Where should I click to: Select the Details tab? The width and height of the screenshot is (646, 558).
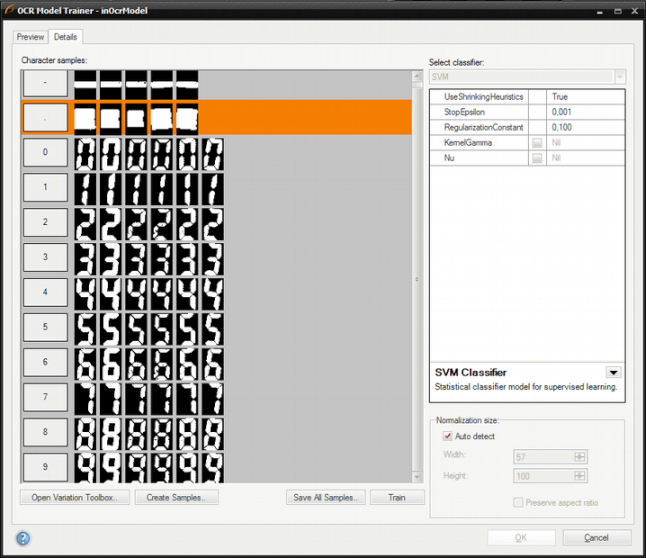[66, 37]
